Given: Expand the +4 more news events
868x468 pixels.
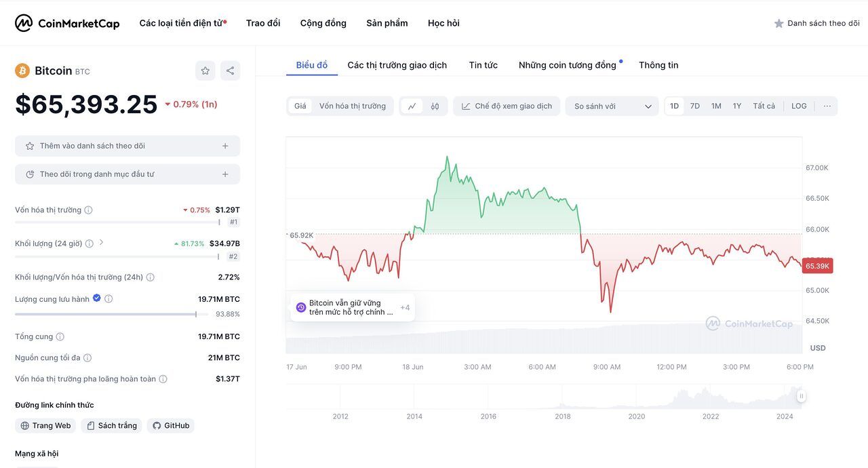Looking at the screenshot, I should 405,308.
